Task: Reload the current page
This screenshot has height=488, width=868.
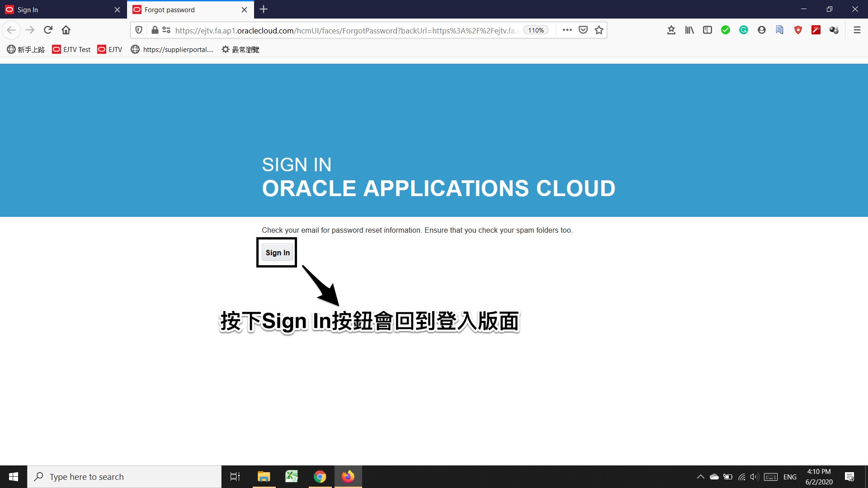Action: coord(48,30)
